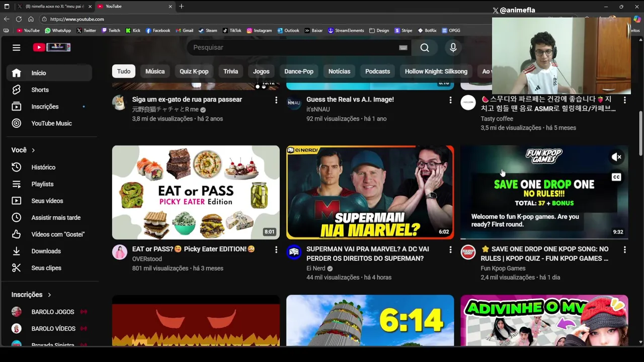The image size is (644, 362).
Task: Open options for Tasty coffee ASMR video
Action: pyautogui.click(x=624, y=100)
